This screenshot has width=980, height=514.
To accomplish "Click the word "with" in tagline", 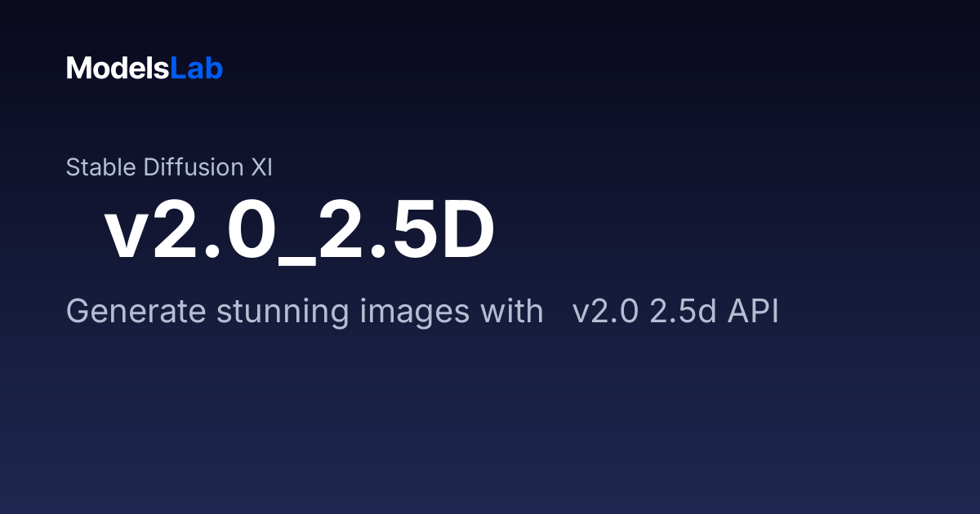I will click(512, 312).
